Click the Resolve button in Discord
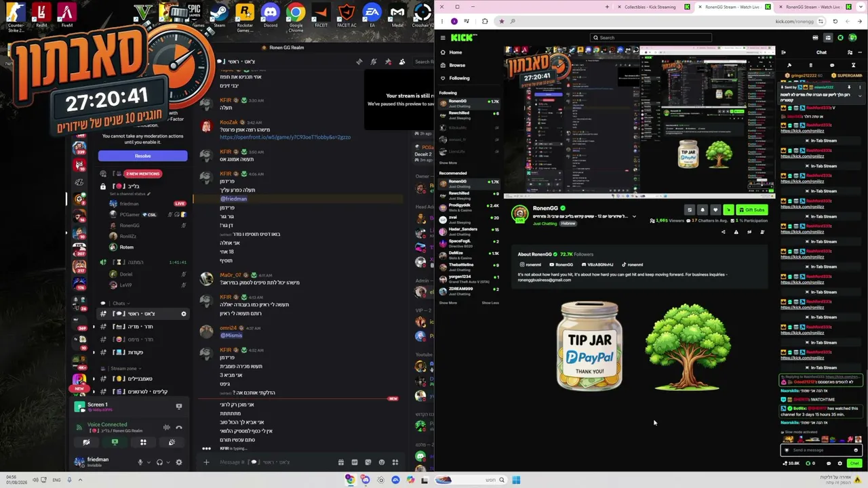Screen dimensions: 868x488 click(142, 156)
